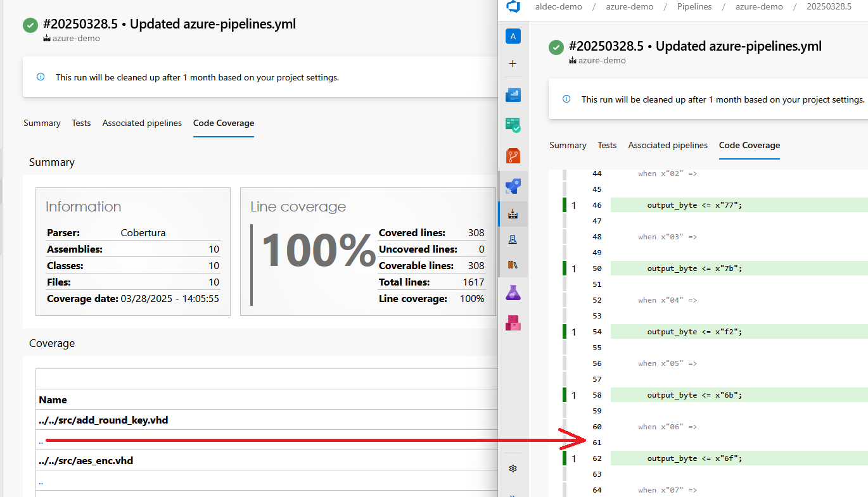Click the info icon in left window banner

click(x=41, y=77)
